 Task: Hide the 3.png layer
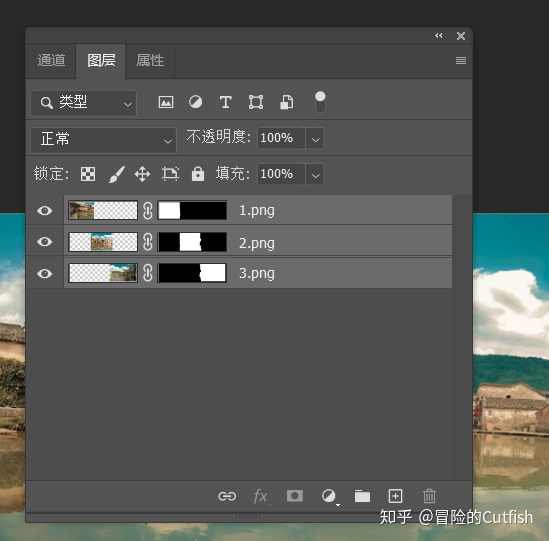coord(44,273)
